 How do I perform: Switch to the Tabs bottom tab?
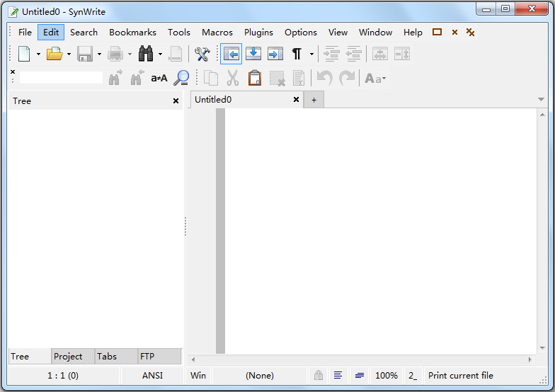pos(116,357)
